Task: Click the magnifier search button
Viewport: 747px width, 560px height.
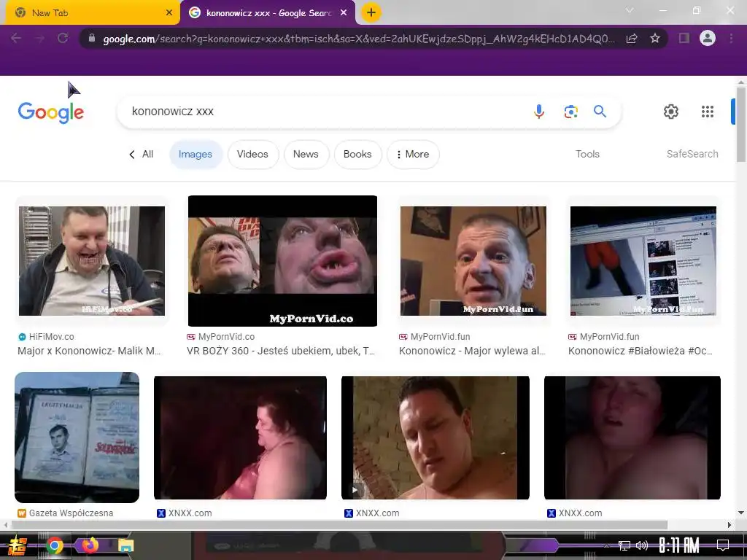Action: (600, 112)
